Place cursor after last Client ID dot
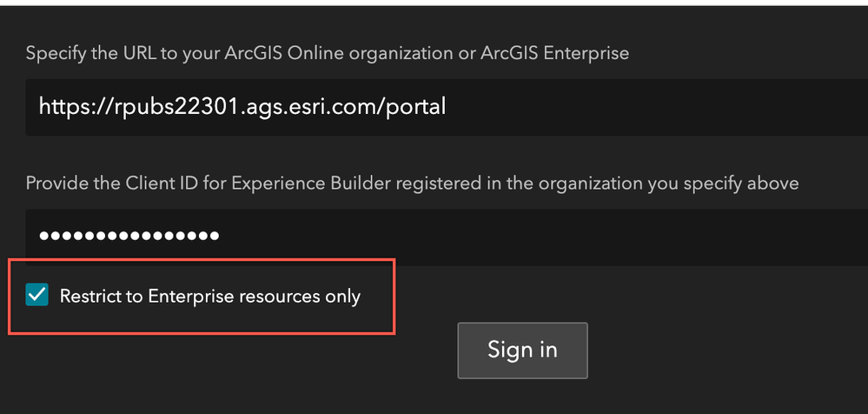The height and width of the screenshot is (414, 868). [221, 236]
